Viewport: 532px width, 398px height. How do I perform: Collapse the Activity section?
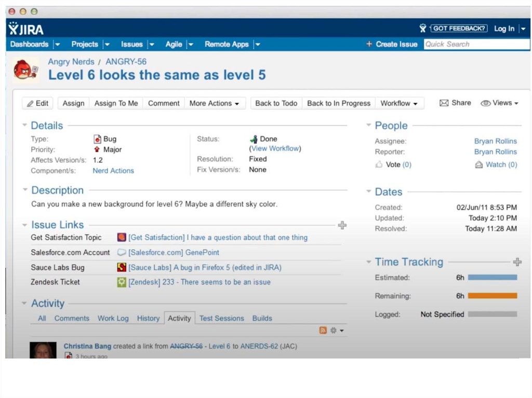[24, 303]
